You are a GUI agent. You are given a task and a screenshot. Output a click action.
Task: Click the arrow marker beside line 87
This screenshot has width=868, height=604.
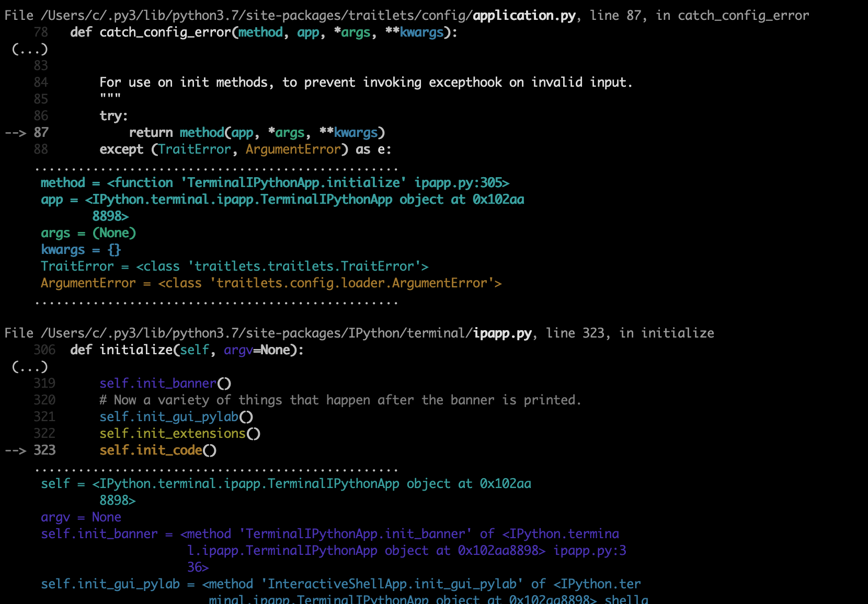coord(15,133)
